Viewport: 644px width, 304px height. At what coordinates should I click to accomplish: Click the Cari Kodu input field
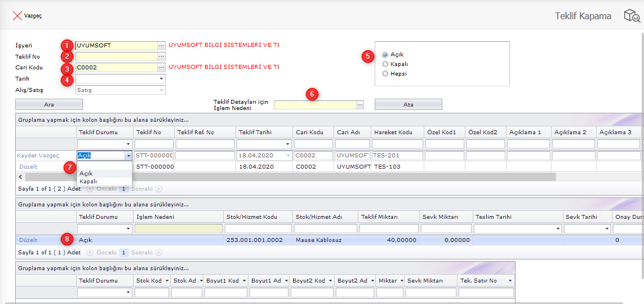point(117,68)
